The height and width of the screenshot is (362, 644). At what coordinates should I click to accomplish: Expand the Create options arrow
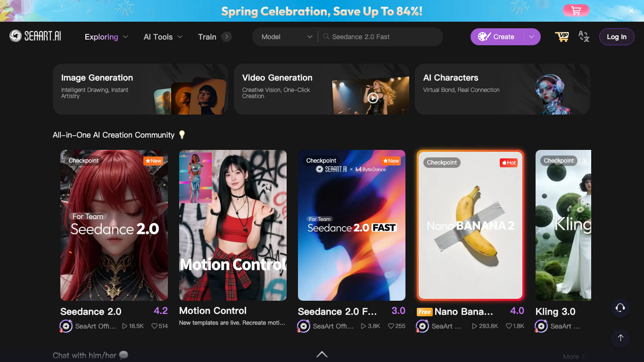(532, 37)
